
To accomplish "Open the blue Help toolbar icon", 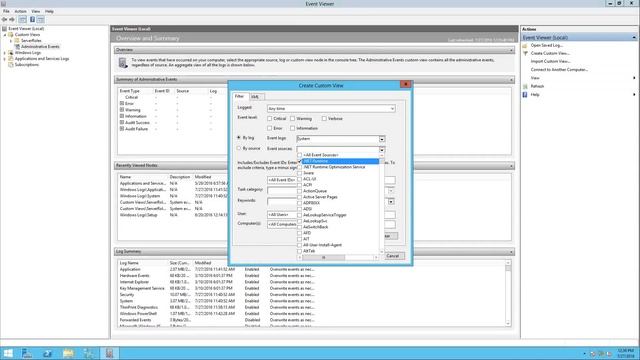I will click(32, 20).
